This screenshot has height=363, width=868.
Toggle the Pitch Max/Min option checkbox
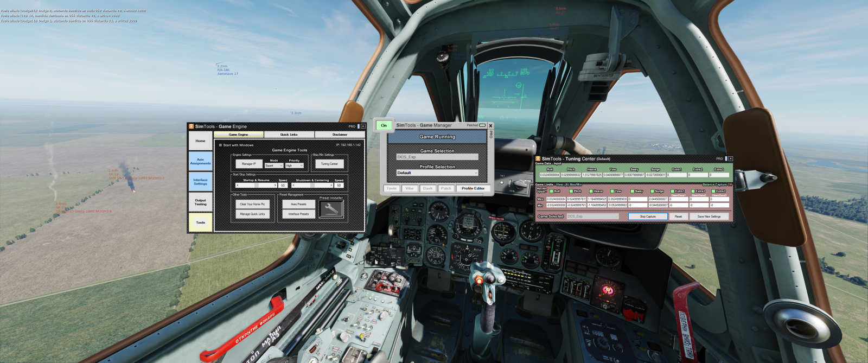click(x=572, y=191)
